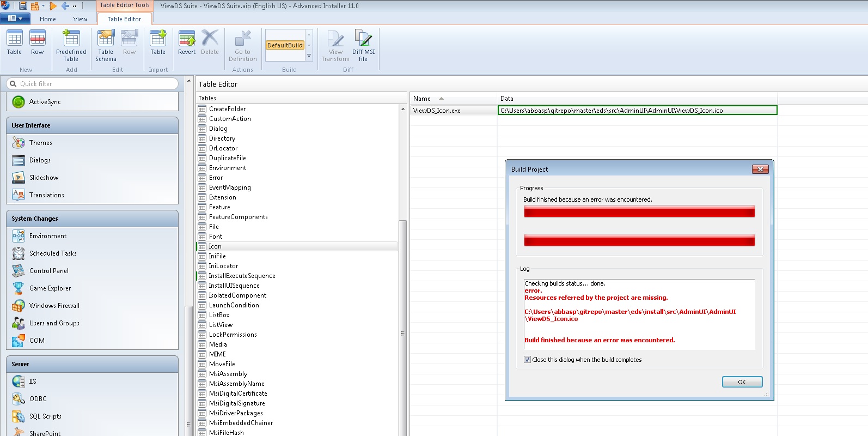The width and height of the screenshot is (868, 436).
Task: Switch to the Home ribbon tab
Action: click(x=48, y=19)
